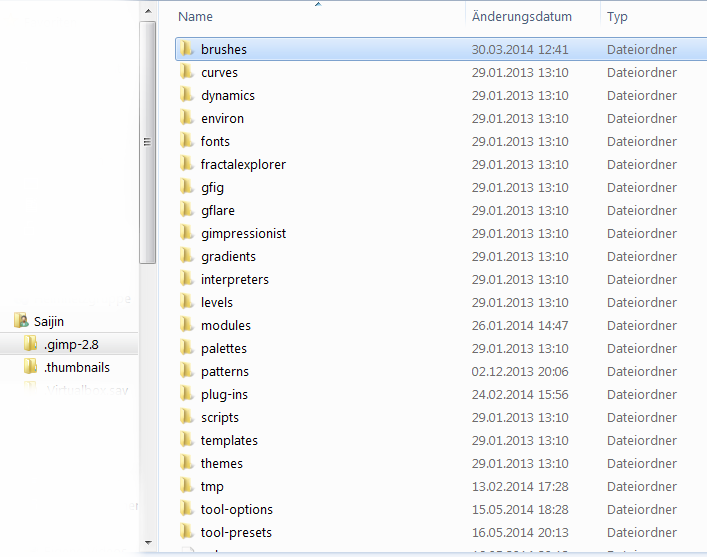Viewport: 707px width, 557px height.
Task: Click the navigation pane scrollbar thumb
Action: [x=147, y=143]
